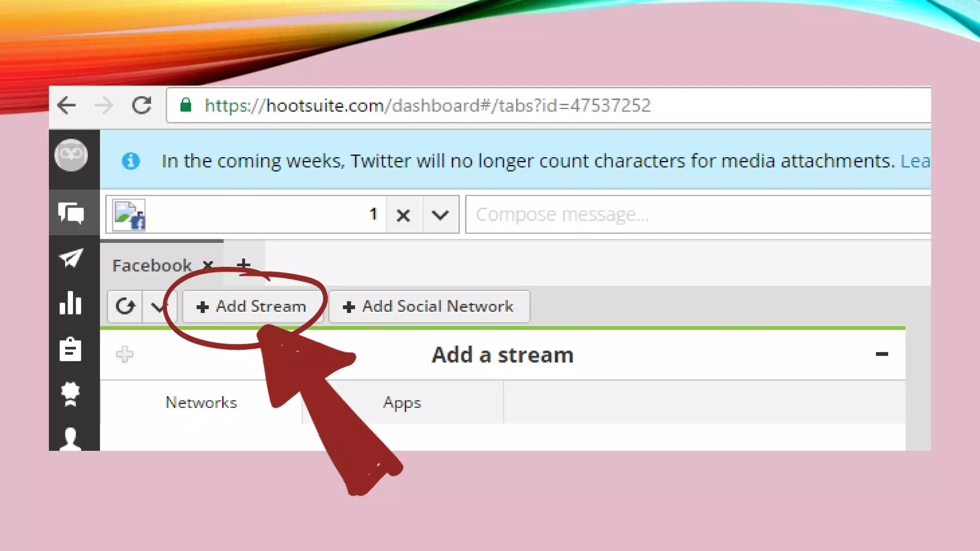Screen dimensions: 980x551
Task: Click the Add Social Network button
Action: coord(429,307)
